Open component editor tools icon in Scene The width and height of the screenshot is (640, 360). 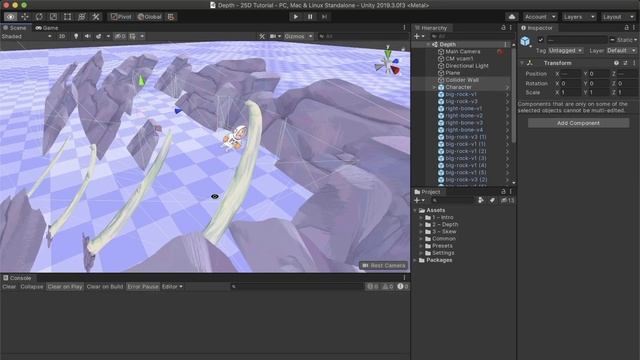262,36
